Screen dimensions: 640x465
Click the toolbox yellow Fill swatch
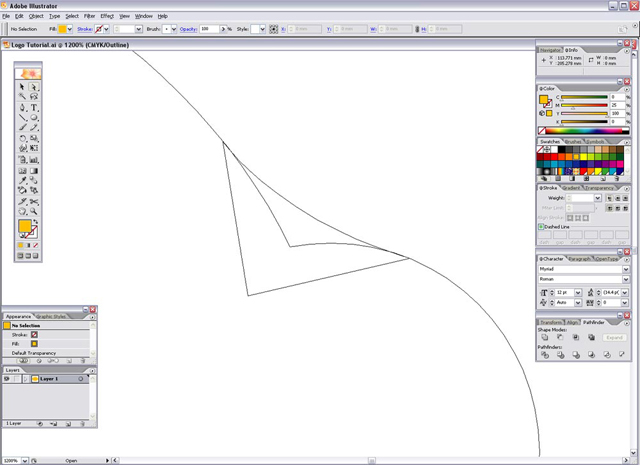pos(24,226)
